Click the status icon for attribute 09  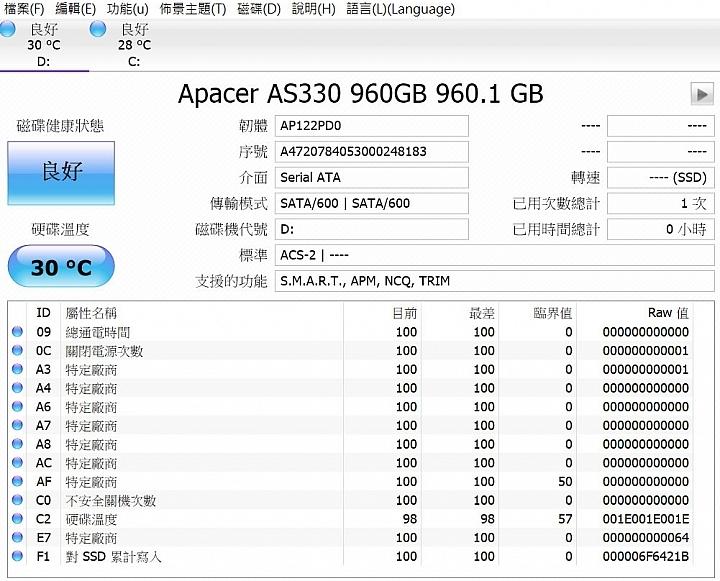click(x=17, y=331)
